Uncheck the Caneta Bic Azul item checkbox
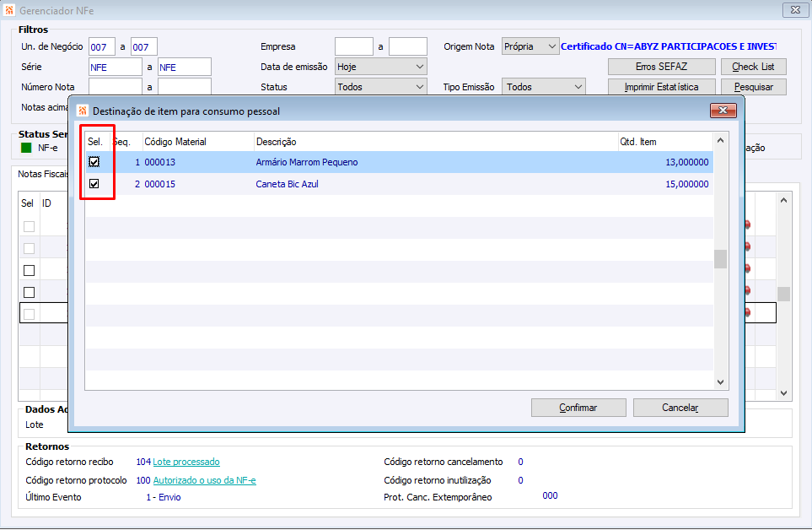 pos(94,184)
